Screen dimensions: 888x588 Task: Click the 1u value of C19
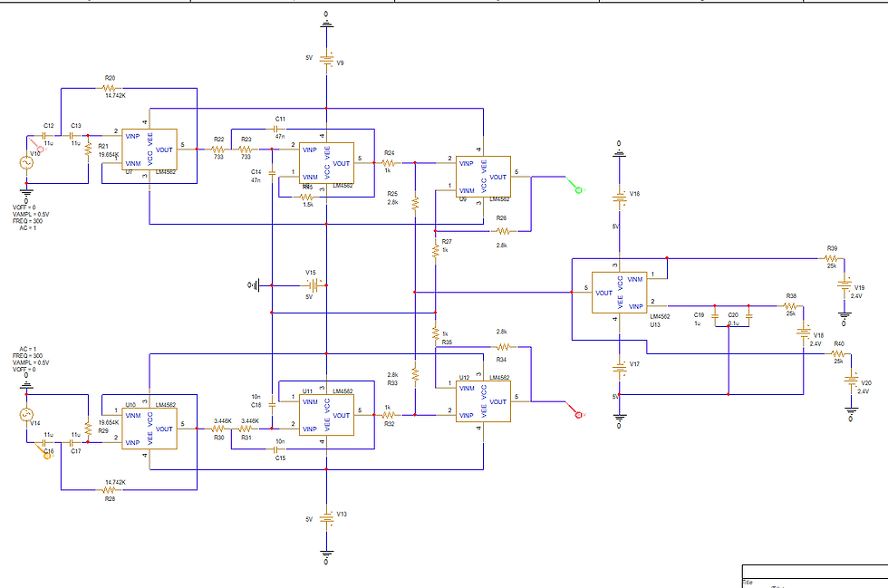click(x=698, y=323)
